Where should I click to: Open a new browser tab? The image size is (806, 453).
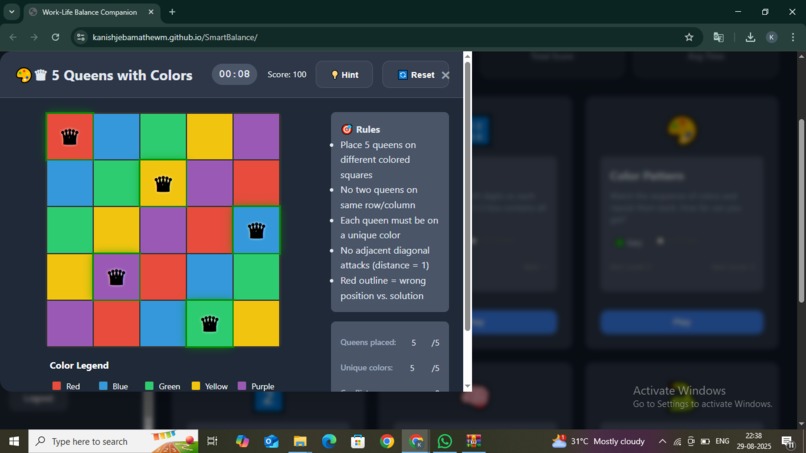coord(172,12)
